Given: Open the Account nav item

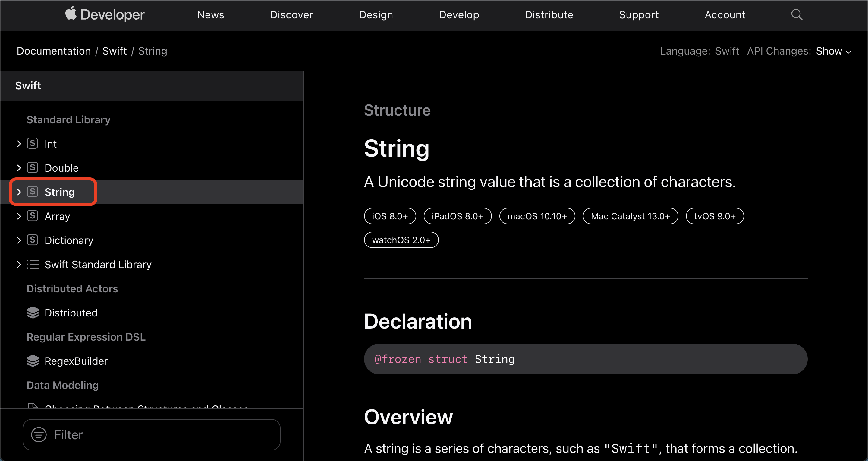Looking at the screenshot, I should click(725, 15).
